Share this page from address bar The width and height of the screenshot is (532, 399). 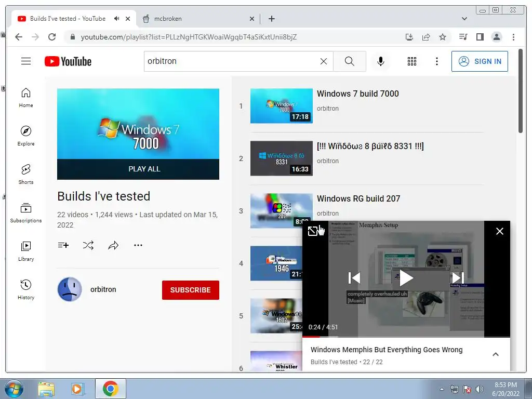tap(426, 37)
